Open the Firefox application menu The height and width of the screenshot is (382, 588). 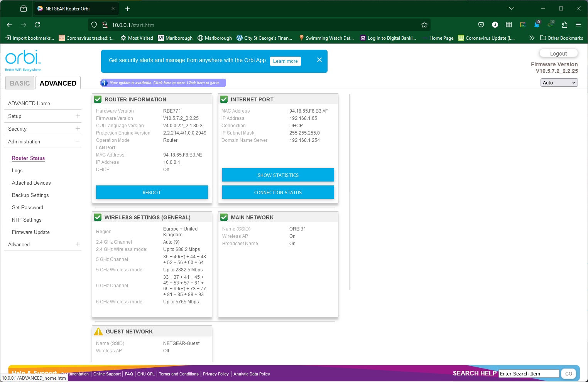578,25
